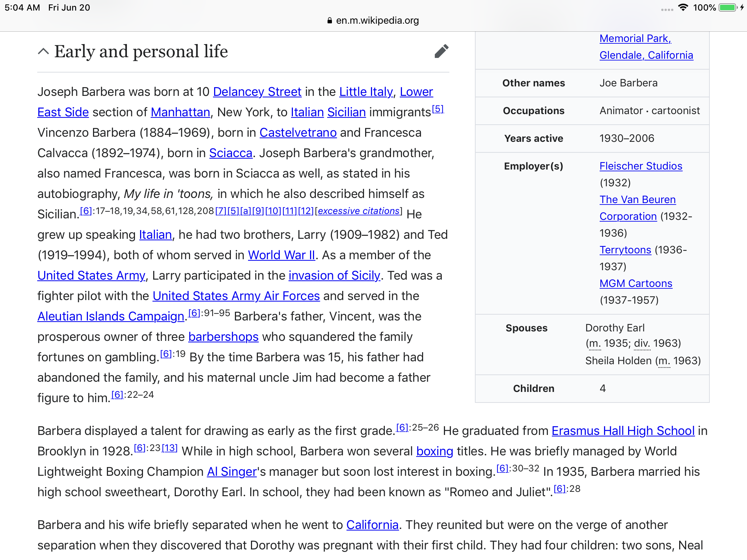Tap citation [6] after 'Romeo and Juliet'
The width and height of the screenshot is (747, 560).
click(560, 489)
